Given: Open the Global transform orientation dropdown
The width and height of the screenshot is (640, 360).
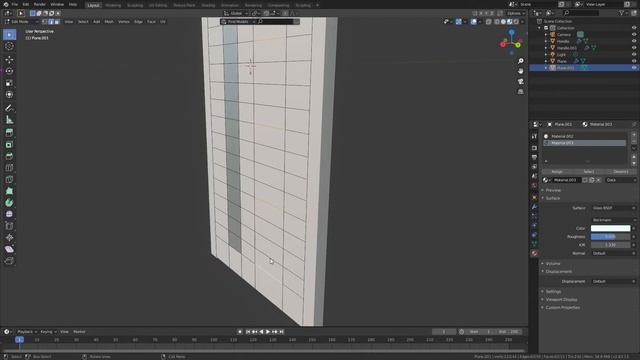Looking at the screenshot, I should (236, 13).
